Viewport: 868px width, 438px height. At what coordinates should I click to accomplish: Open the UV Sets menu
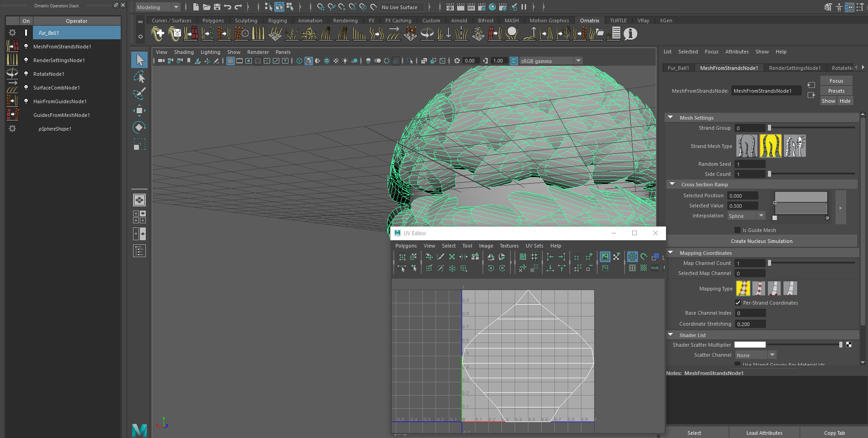[x=534, y=246]
